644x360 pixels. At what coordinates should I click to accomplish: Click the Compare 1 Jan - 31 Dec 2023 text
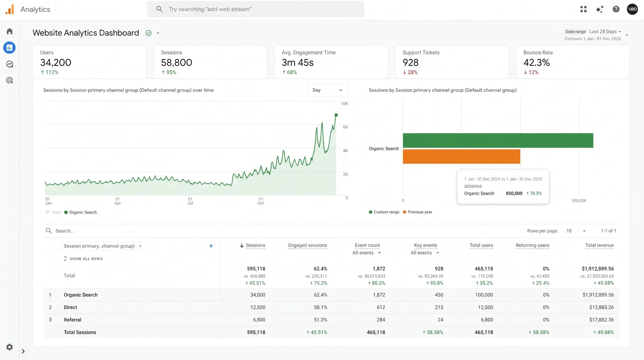tap(593, 39)
